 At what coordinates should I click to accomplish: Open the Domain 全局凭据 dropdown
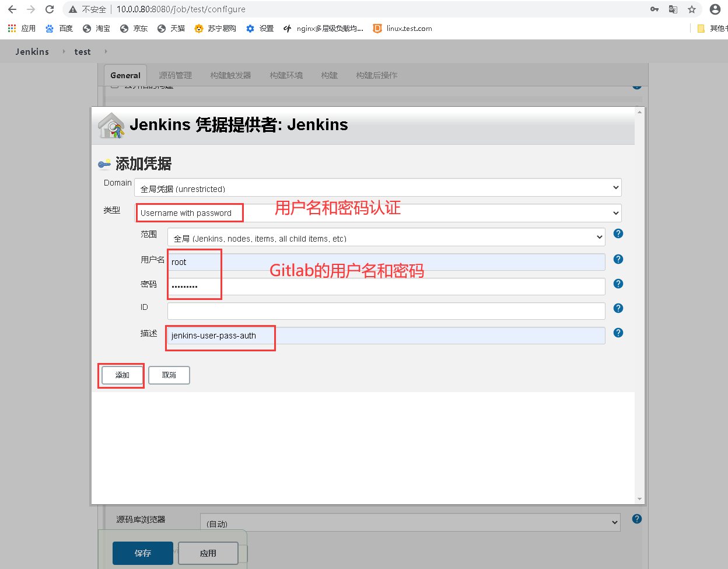click(378, 188)
